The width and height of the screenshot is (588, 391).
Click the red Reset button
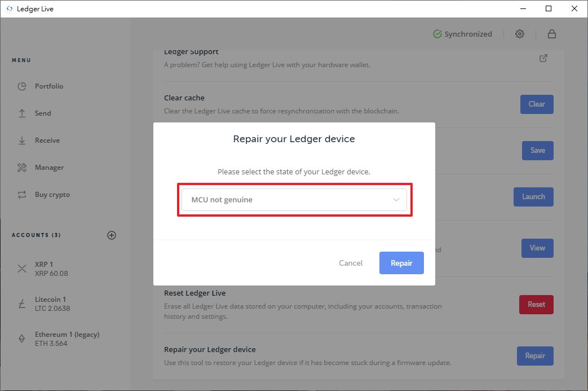pos(536,304)
